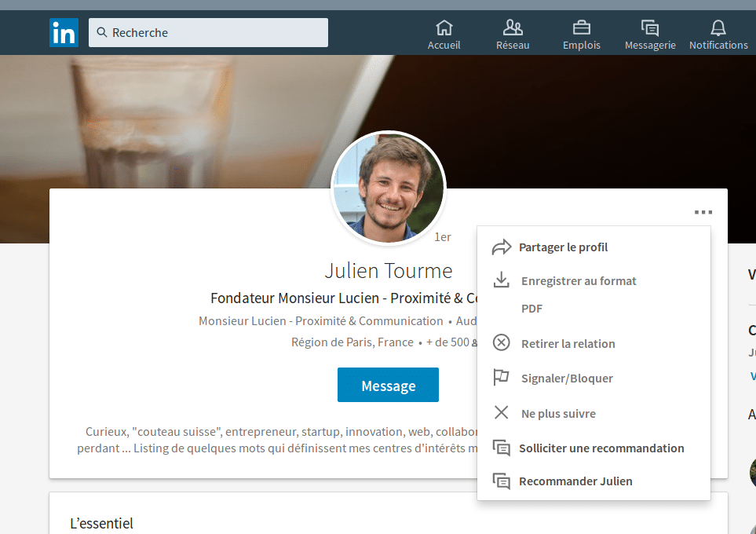Click the blurred glass banner image
Viewport: 756px width, 534px height.
(155, 121)
